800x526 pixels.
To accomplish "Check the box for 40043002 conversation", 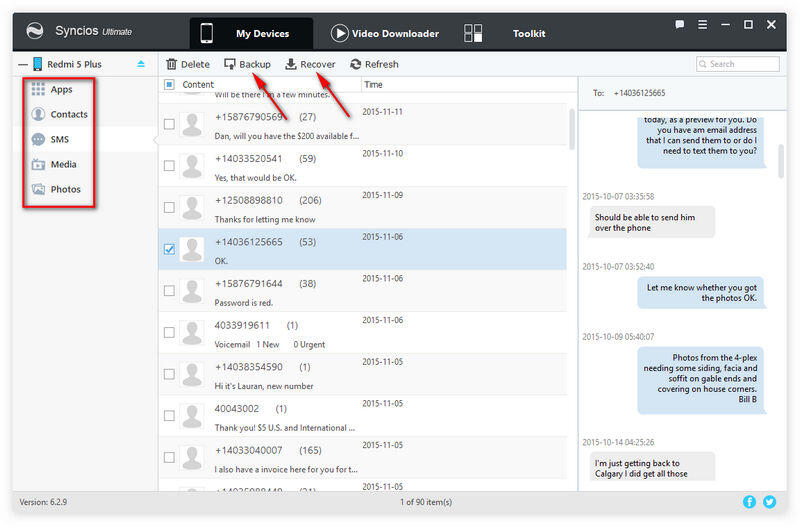I will tap(169, 416).
